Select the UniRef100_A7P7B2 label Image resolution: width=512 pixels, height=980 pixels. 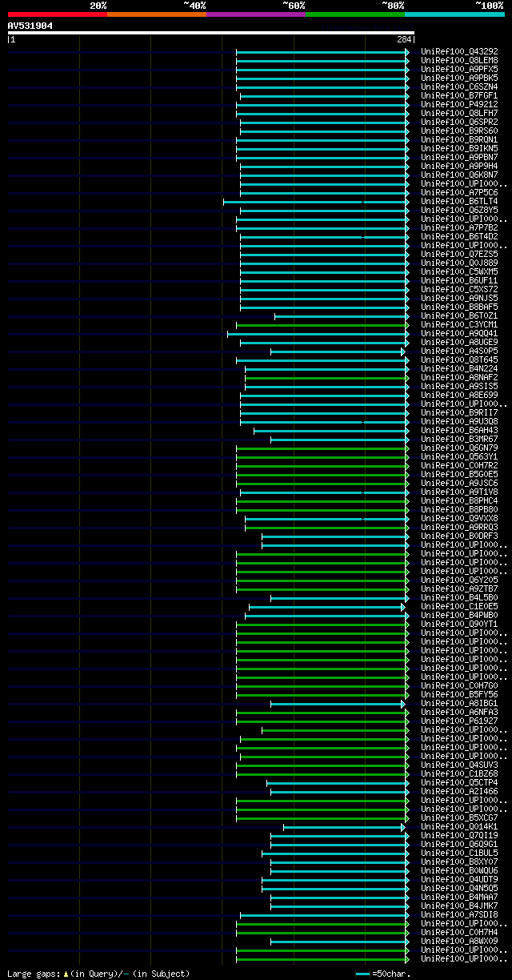click(459, 227)
